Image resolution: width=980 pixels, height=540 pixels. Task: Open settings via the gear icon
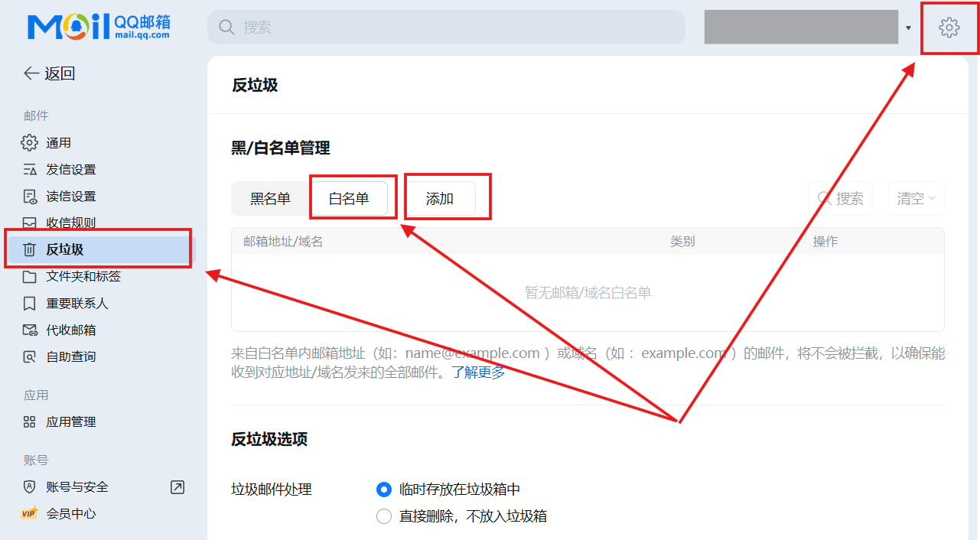(949, 28)
